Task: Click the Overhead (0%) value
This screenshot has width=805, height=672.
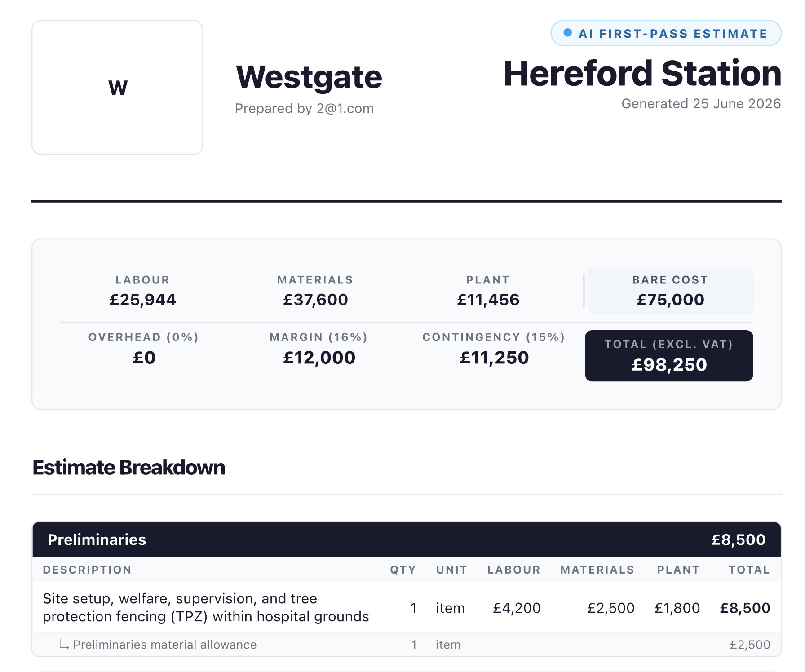Action: coord(144,358)
